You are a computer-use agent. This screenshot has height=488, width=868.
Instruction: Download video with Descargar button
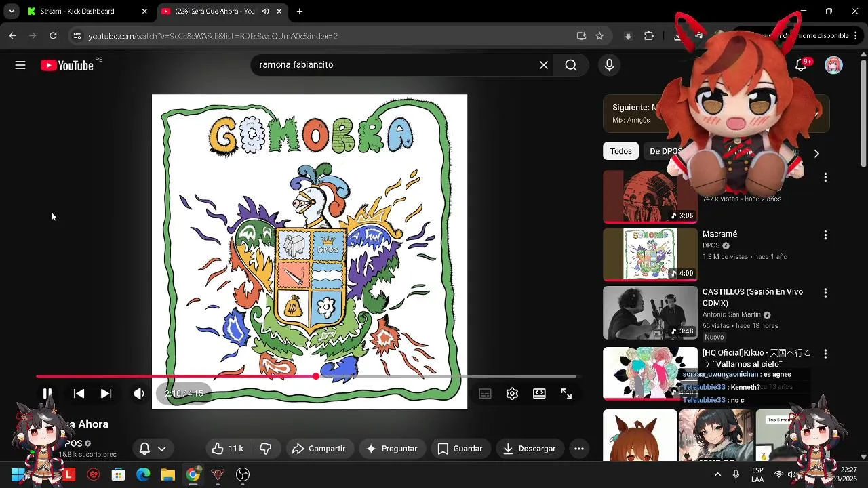click(530, 449)
